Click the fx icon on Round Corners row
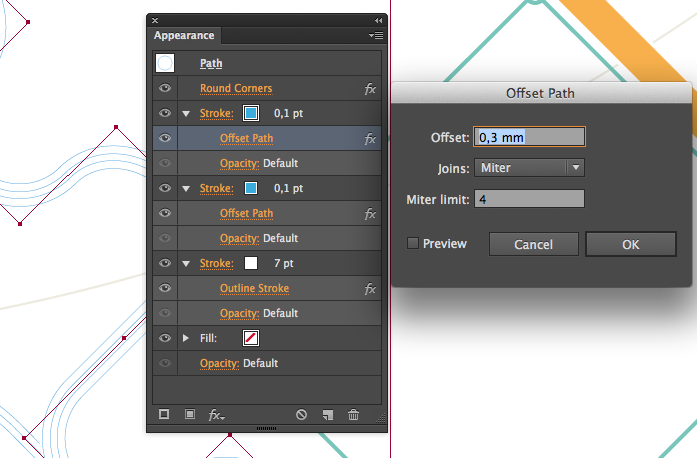 [x=370, y=89]
